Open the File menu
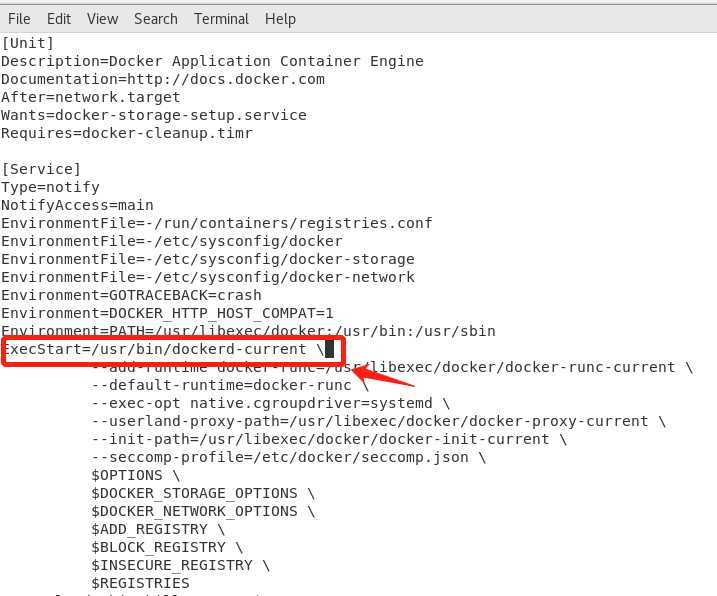 point(19,19)
